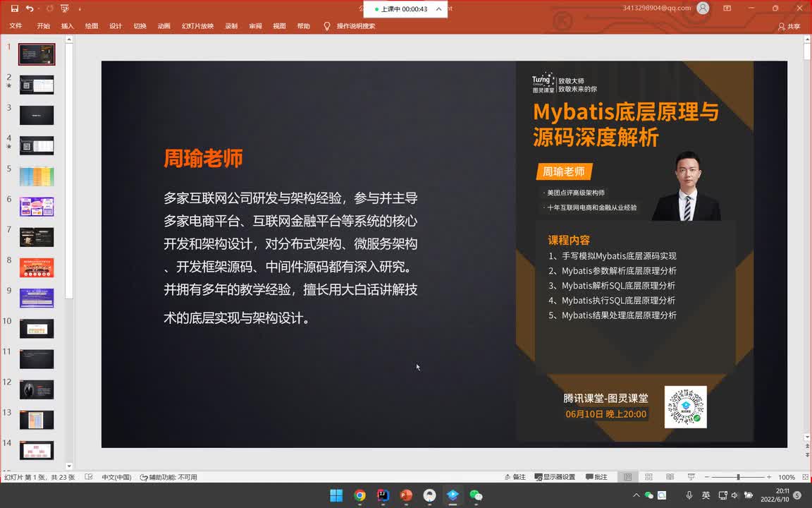
Task: Open the Windows Start menu
Action: pyautogui.click(x=336, y=495)
